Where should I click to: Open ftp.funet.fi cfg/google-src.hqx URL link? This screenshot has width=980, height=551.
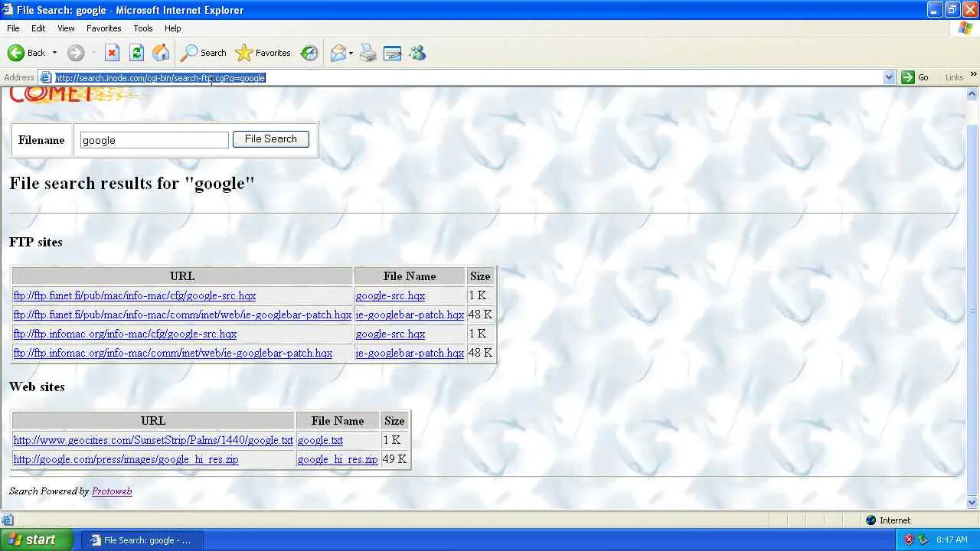pyautogui.click(x=135, y=295)
